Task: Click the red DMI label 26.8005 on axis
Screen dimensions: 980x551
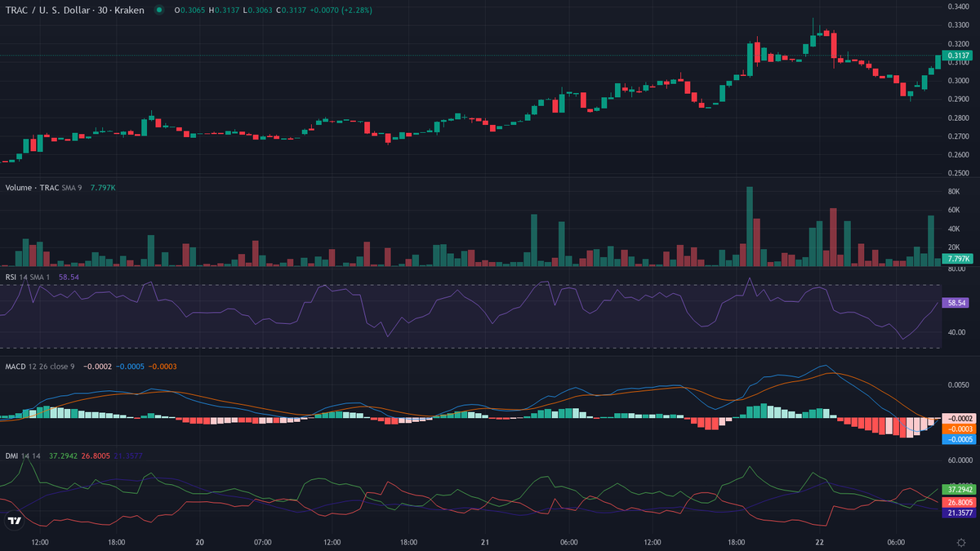Action: [959, 502]
